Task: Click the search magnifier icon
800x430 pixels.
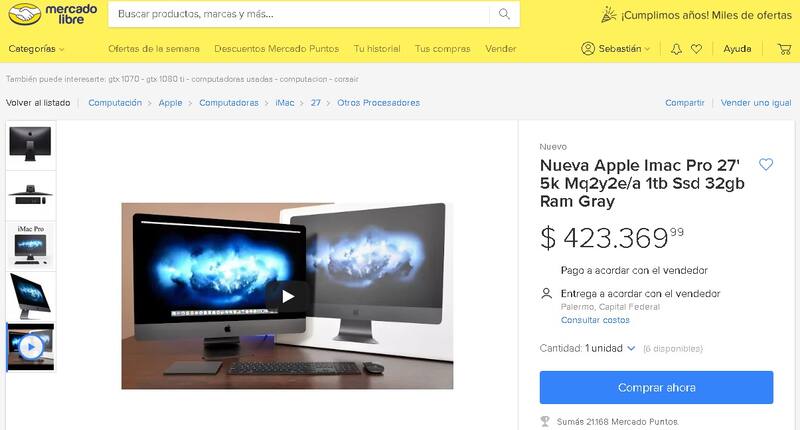Action: click(x=505, y=14)
